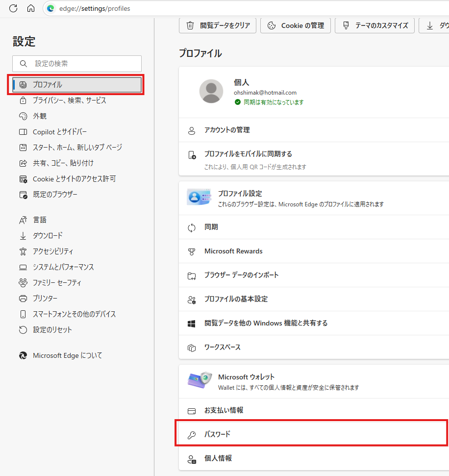
Task: Click the trophy icon for Microsoft Rewards
Action: point(192,251)
